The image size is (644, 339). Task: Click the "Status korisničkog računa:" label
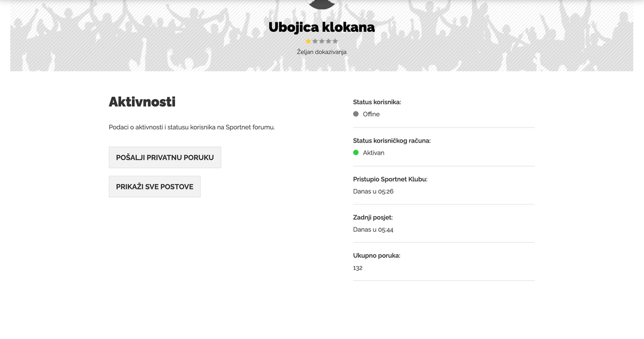tap(391, 141)
